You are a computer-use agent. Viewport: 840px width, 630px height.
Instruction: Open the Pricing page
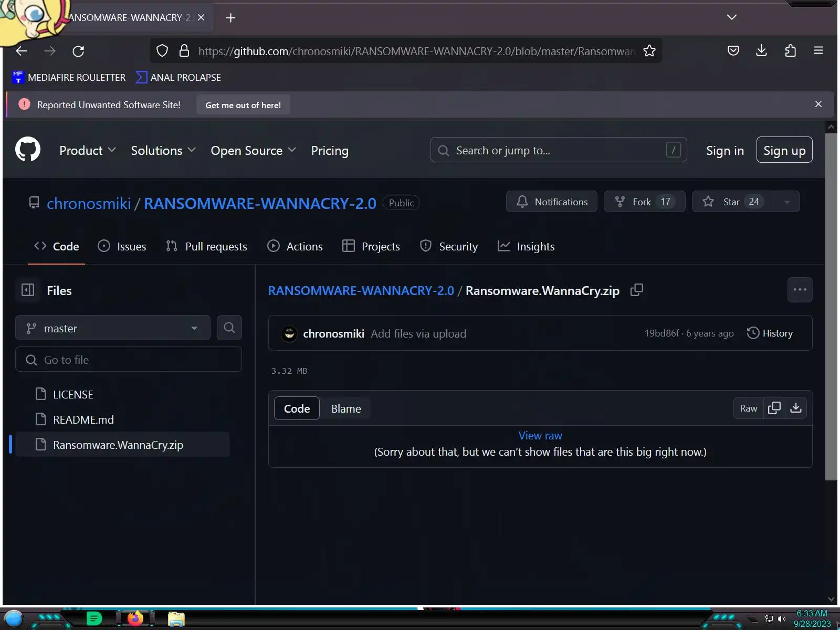click(330, 151)
